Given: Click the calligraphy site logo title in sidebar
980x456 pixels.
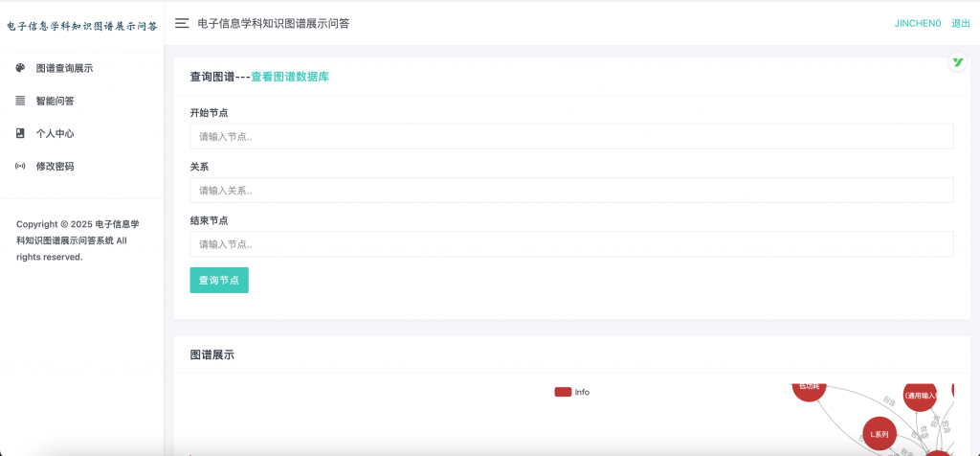Looking at the screenshot, I should pos(82,26).
